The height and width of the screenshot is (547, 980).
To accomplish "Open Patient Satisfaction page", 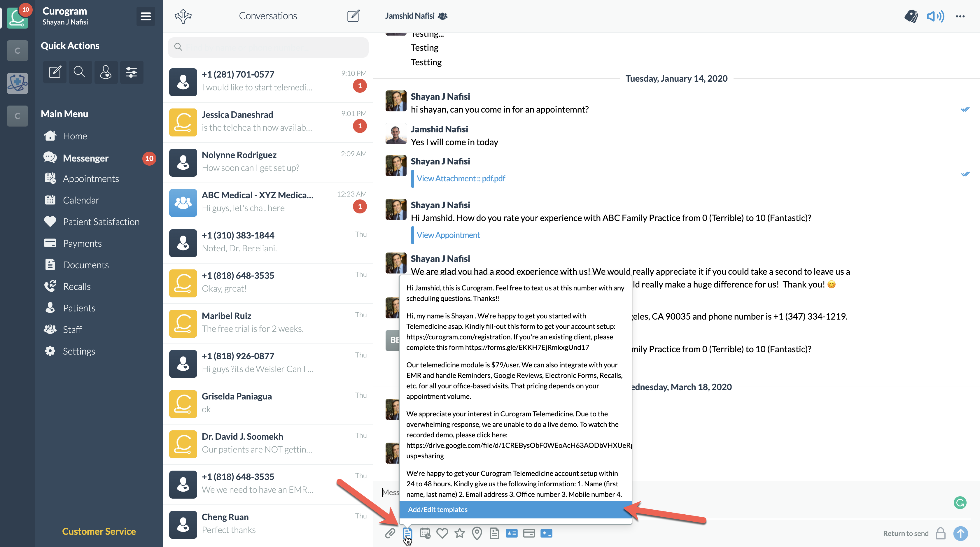I will point(101,222).
